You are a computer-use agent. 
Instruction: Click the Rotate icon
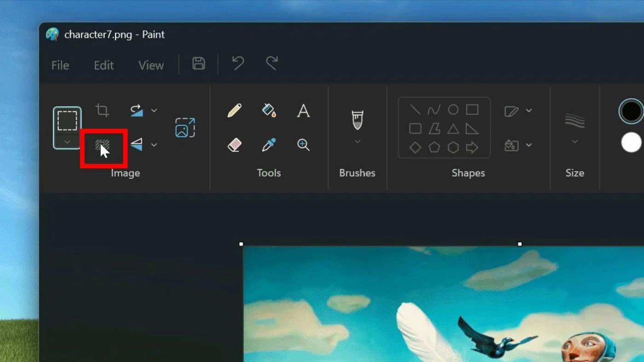(x=136, y=110)
